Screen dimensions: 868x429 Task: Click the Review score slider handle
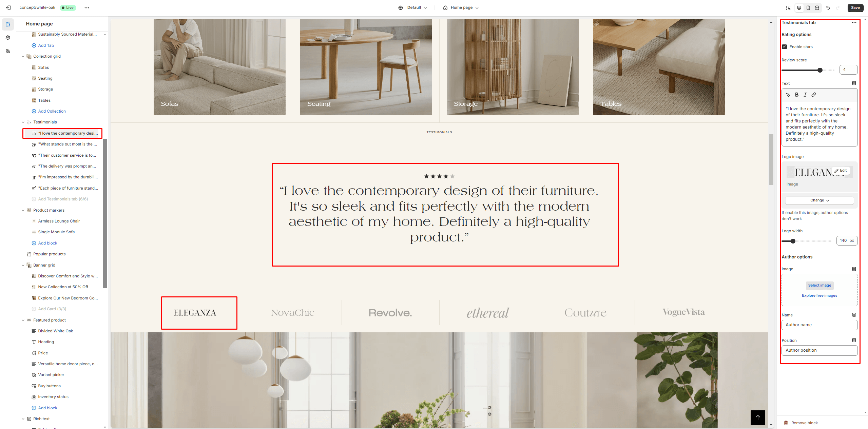point(820,70)
